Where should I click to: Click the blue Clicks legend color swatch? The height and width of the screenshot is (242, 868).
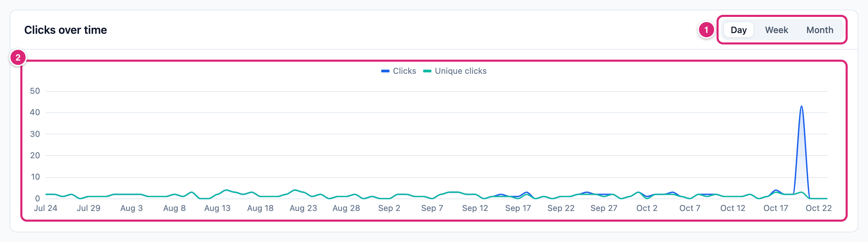[385, 71]
